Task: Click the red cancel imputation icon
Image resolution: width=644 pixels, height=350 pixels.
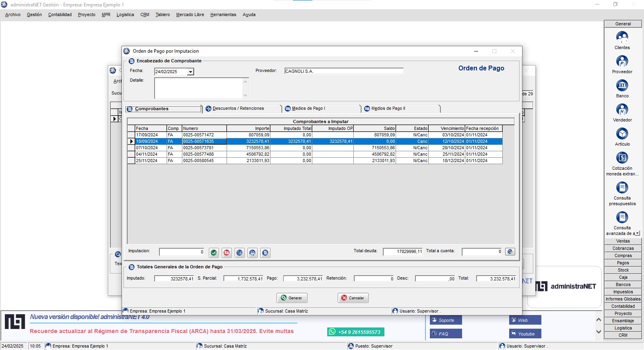Action: pos(227,253)
